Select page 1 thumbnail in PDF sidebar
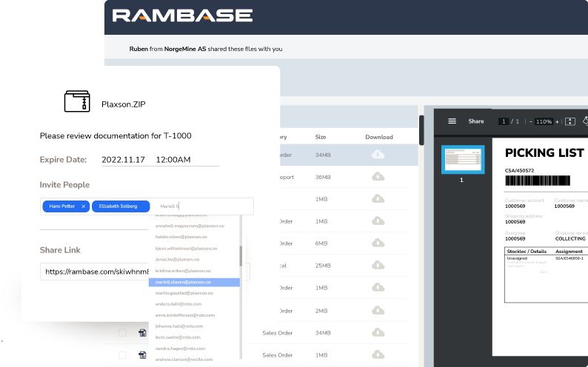This screenshot has height=367, width=588. click(x=463, y=160)
